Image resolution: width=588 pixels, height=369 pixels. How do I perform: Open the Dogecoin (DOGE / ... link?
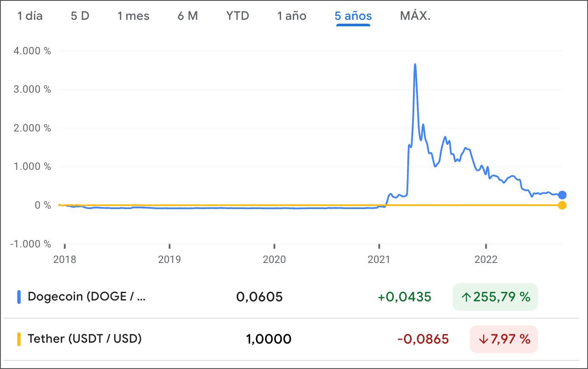(87, 297)
